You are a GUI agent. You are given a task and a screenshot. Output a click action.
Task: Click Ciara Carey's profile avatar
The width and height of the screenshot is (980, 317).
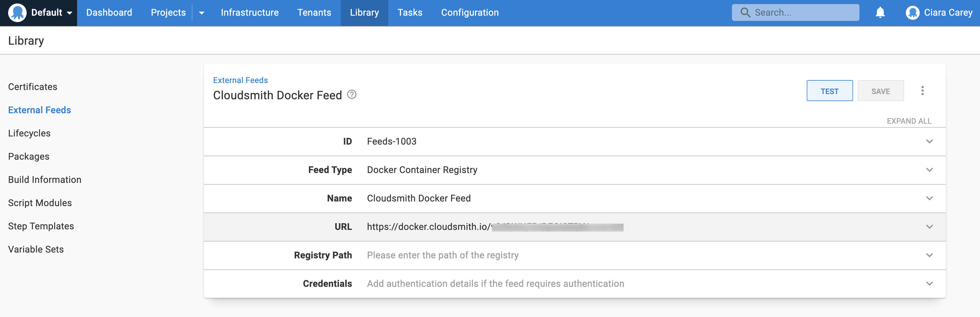click(x=913, y=12)
